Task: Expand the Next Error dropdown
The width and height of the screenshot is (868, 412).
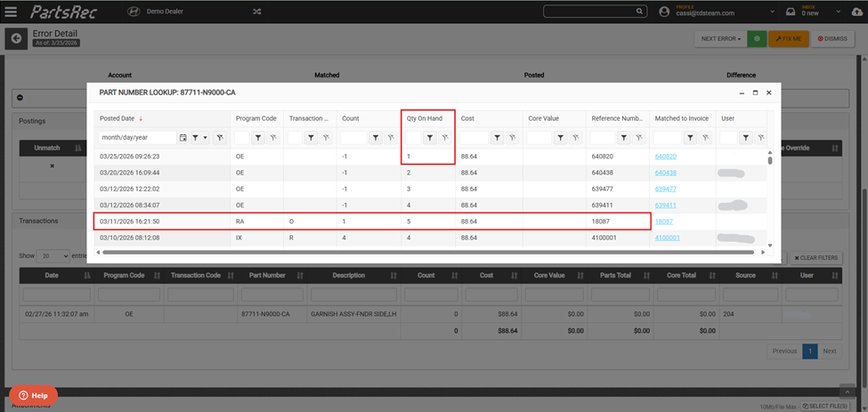Action: pyautogui.click(x=720, y=39)
